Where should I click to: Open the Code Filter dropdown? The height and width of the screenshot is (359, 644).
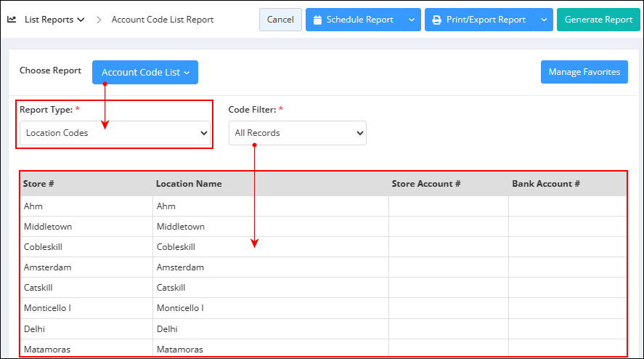coord(298,133)
